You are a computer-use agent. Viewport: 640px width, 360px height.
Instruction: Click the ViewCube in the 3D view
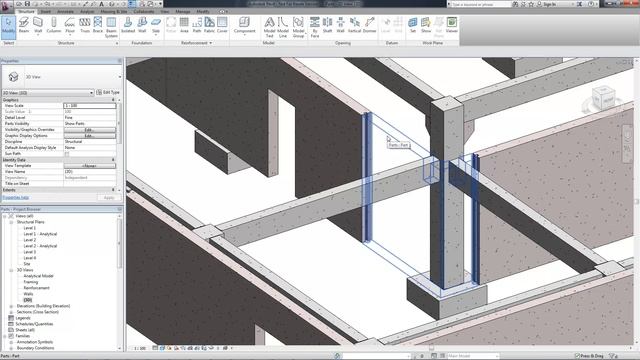(x=603, y=98)
